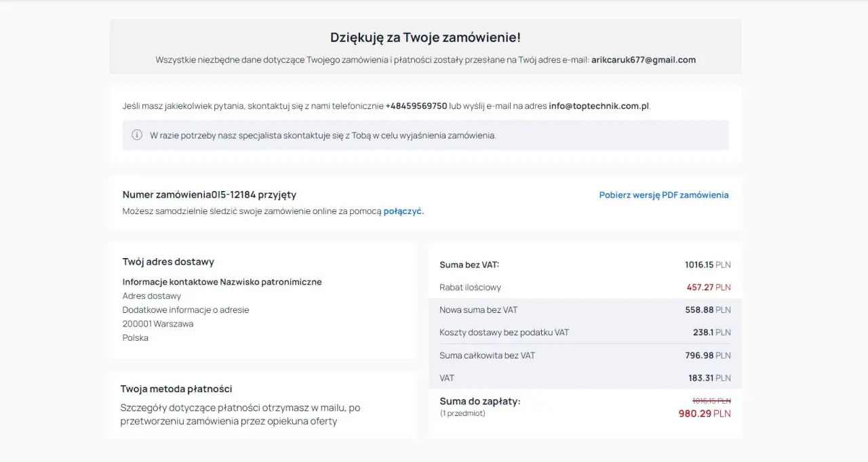Click the arikcaruk677@gmail.com email address
This screenshot has height=462, width=868.
(643, 60)
